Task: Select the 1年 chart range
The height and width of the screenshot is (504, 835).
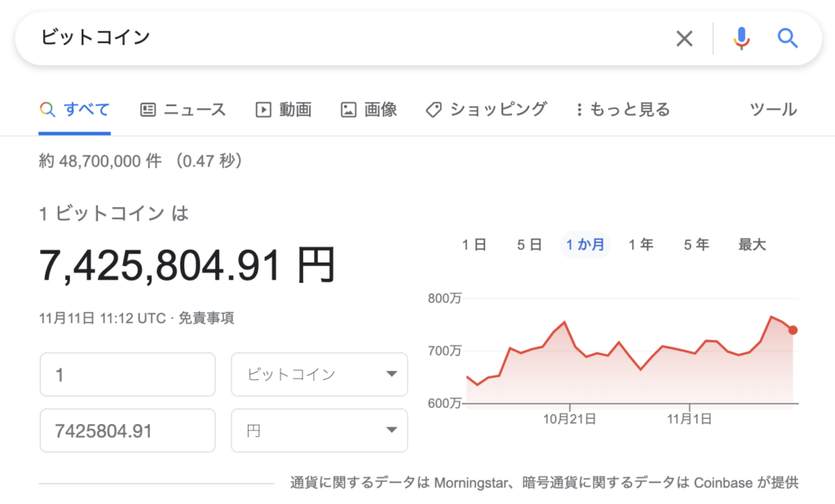Action: [641, 245]
